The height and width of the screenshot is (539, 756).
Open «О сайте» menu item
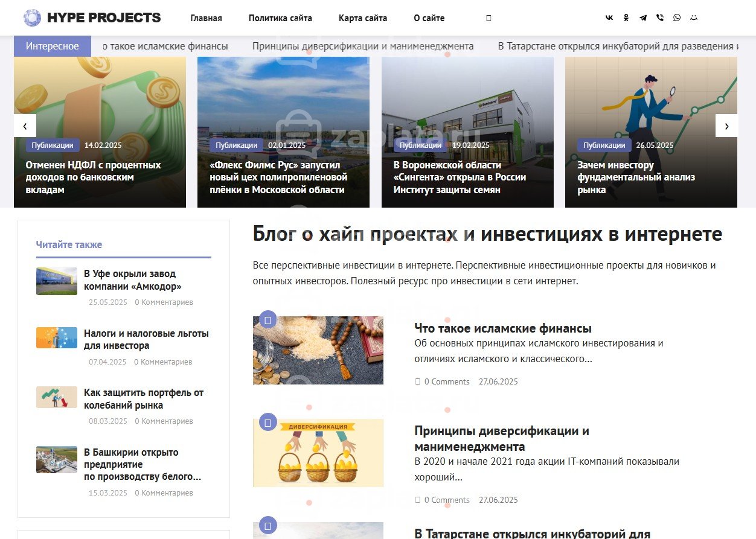pyautogui.click(x=429, y=18)
